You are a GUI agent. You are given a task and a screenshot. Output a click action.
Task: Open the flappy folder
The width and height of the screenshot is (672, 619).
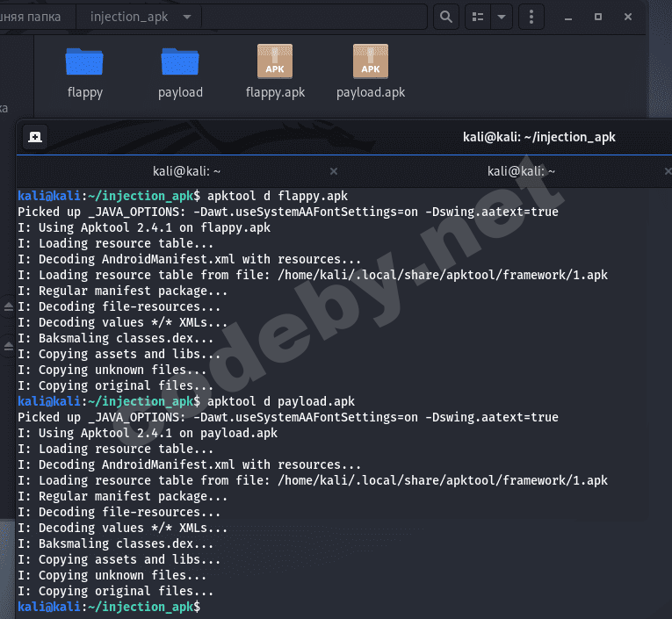click(84, 73)
